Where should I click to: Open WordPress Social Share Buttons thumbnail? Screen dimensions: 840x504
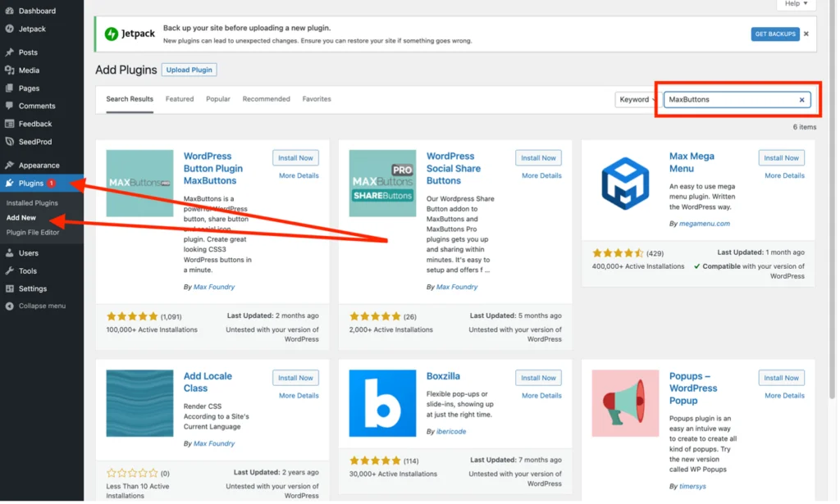[x=384, y=184]
